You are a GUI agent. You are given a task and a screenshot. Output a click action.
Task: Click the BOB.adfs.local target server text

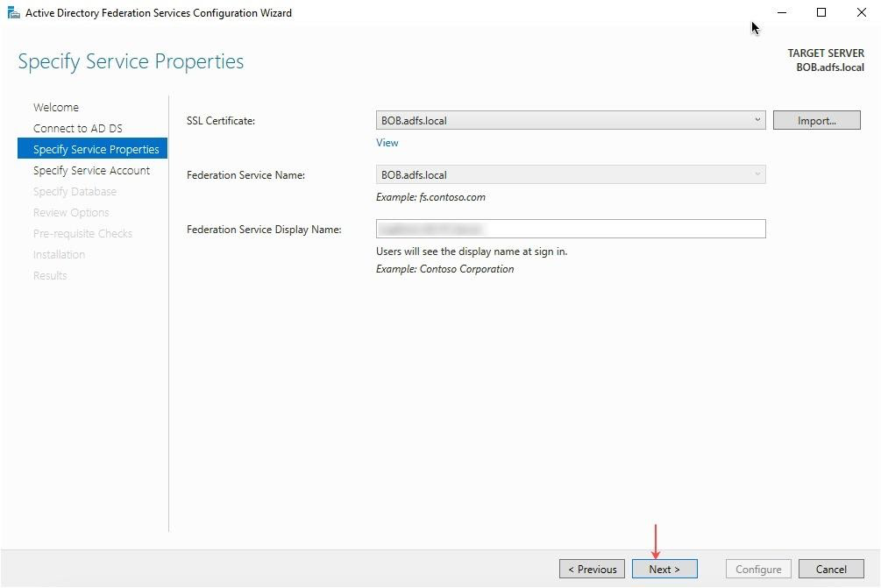click(830, 67)
